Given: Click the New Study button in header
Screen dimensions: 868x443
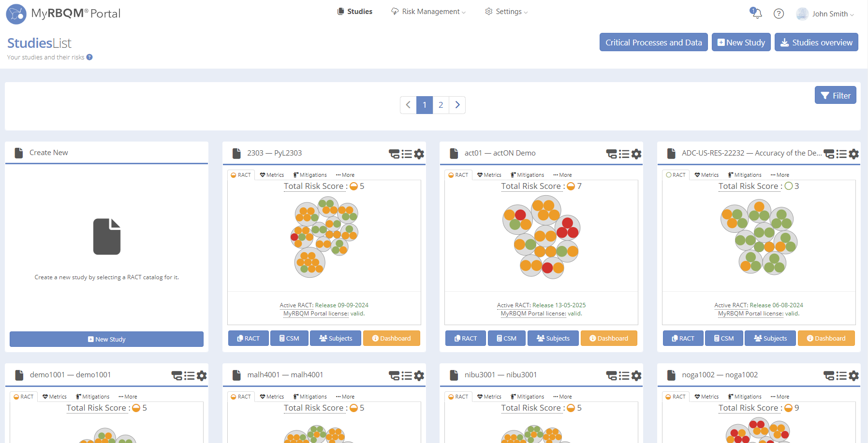Looking at the screenshot, I should (741, 42).
